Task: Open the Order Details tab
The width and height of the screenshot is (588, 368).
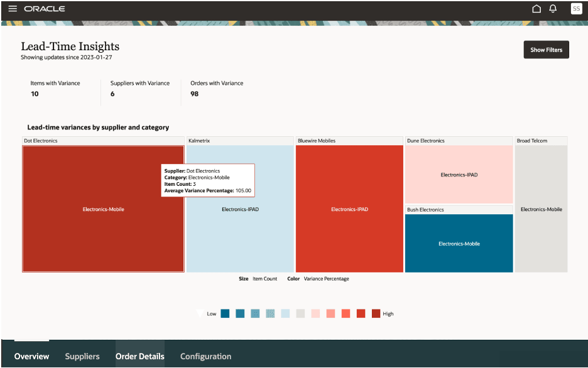Action: tap(139, 356)
